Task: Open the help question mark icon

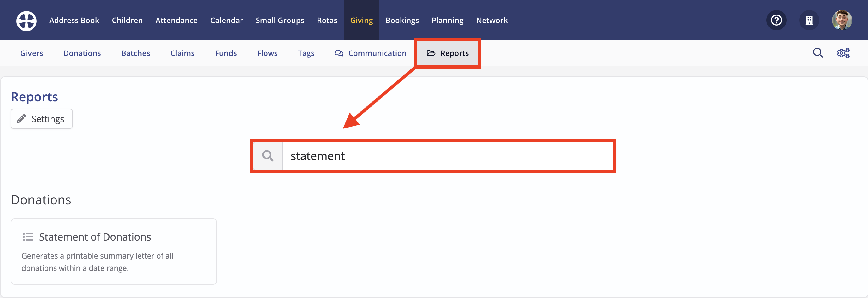Action: (x=776, y=20)
